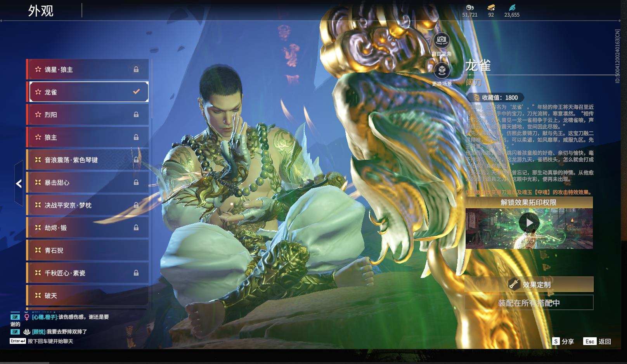
Task: Click the lock icon on 千秋匠心·素瓷
Action: pyautogui.click(x=136, y=273)
